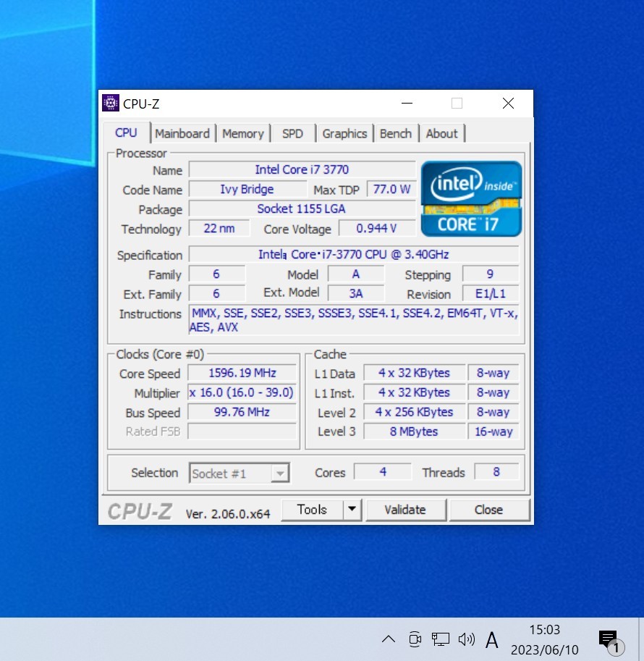Click the Close button at bottom
This screenshot has width=644, height=661.
[489, 510]
